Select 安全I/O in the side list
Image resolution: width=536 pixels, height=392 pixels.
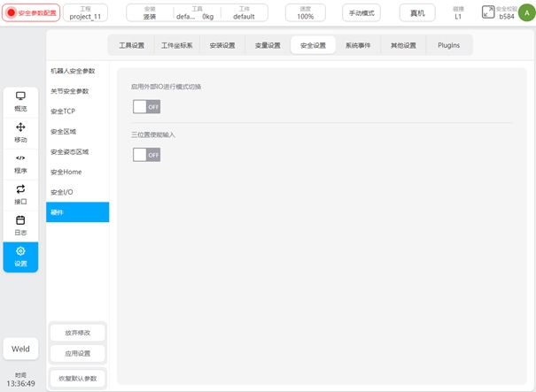coord(62,192)
